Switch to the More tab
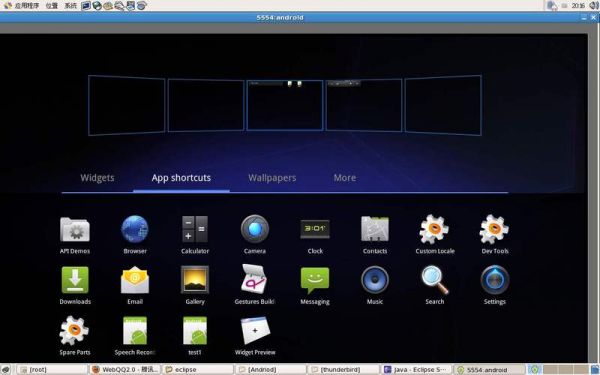The height and width of the screenshot is (375, 600). [345, 178]
